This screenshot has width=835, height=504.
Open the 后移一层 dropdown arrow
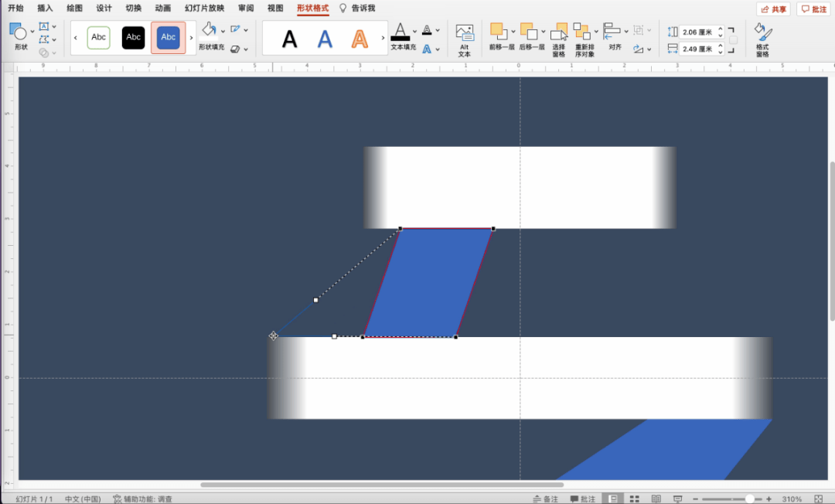544,32
